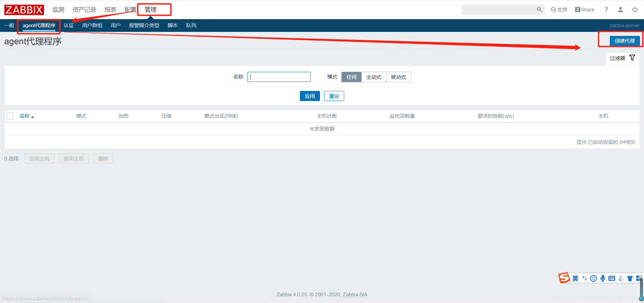644x303 pixels.
Task: Click the 应用 apply filter button
Action: 310,96
